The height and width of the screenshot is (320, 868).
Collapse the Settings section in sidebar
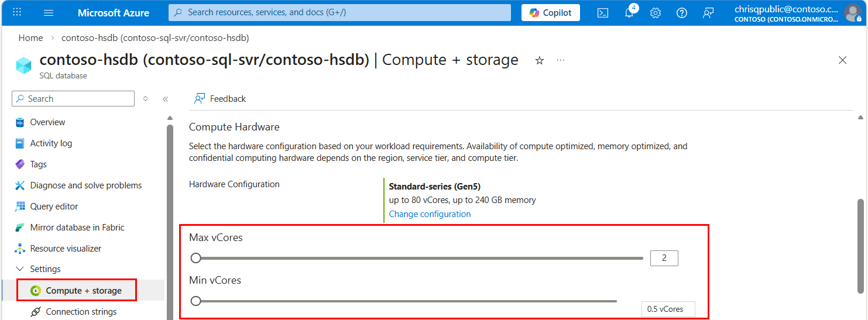coord(19,269)
